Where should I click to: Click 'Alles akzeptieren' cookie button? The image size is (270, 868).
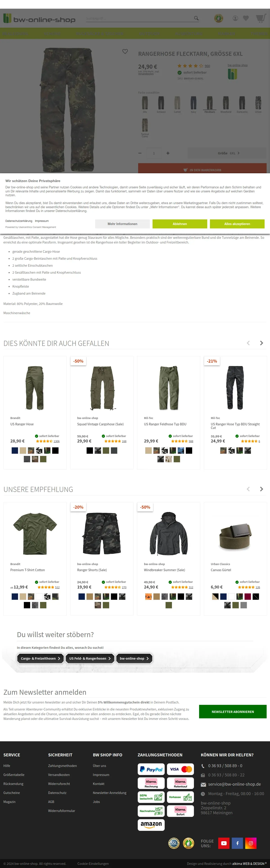point(237,224)
